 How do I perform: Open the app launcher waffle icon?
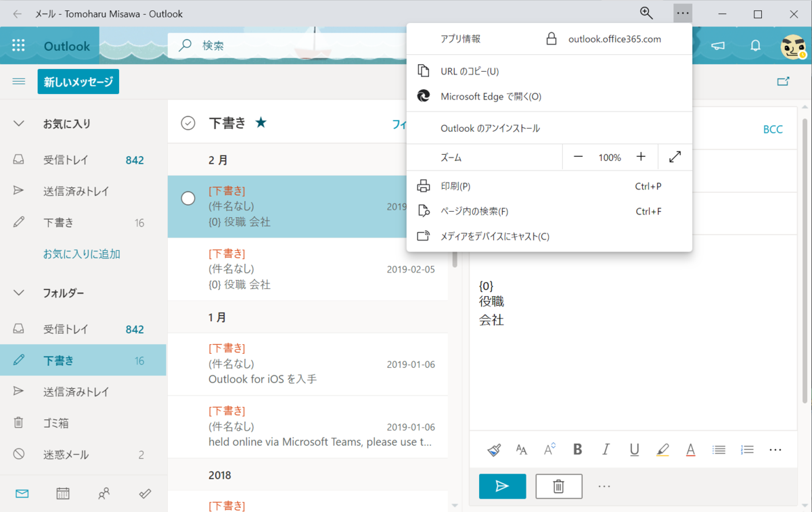pos(18,45)
